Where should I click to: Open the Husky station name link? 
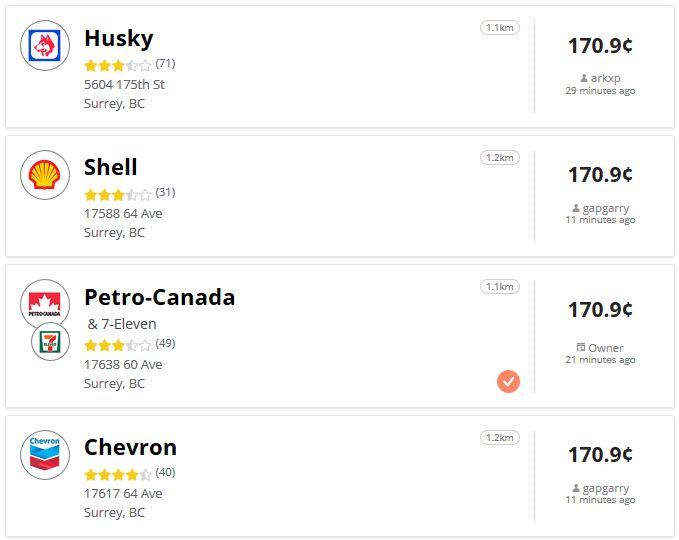119,39
